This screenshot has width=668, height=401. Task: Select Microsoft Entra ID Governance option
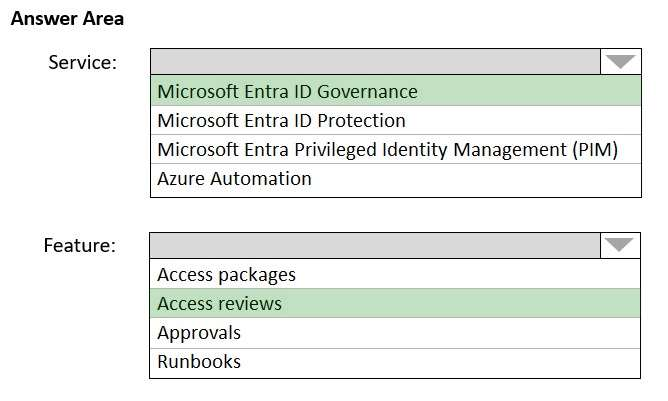click(287, 92)
